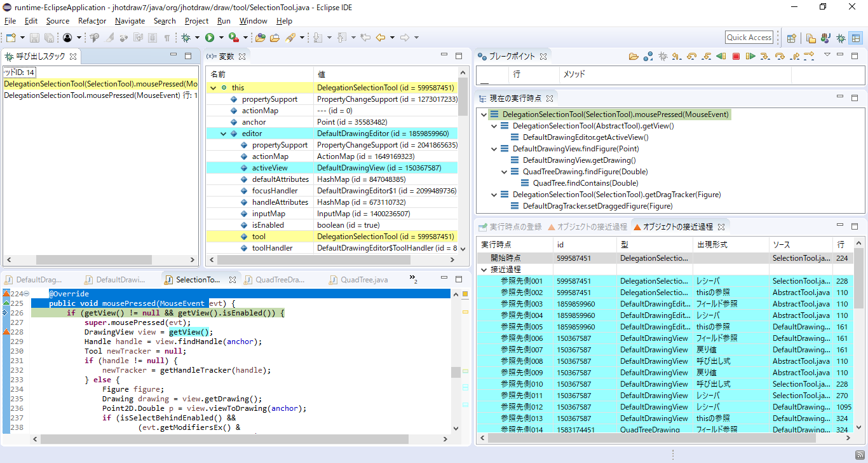This screenshot has height=463, width=868.
Task: Fold the method at line 224
Action: [x=27, y=294]
